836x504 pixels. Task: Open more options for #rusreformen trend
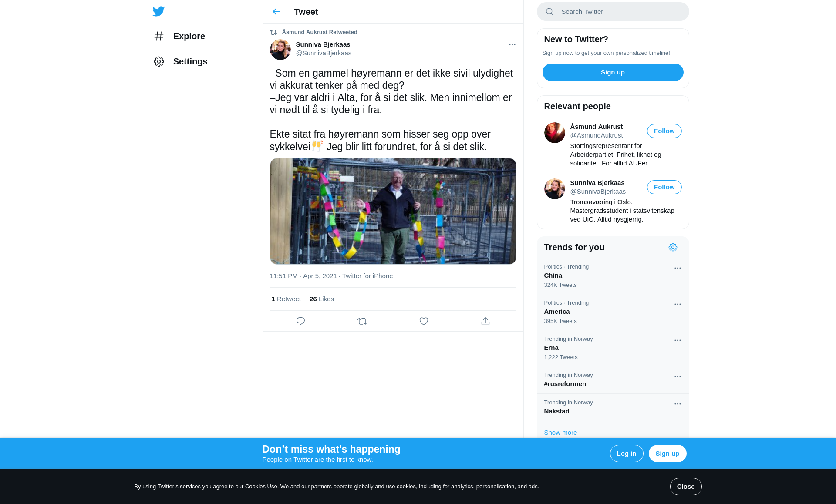(678, 376)
